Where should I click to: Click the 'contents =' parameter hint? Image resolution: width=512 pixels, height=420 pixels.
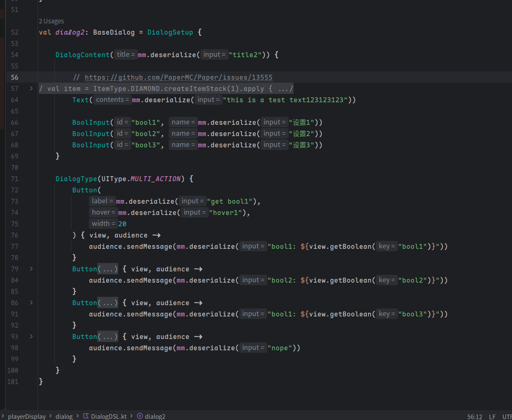point(112,100)
